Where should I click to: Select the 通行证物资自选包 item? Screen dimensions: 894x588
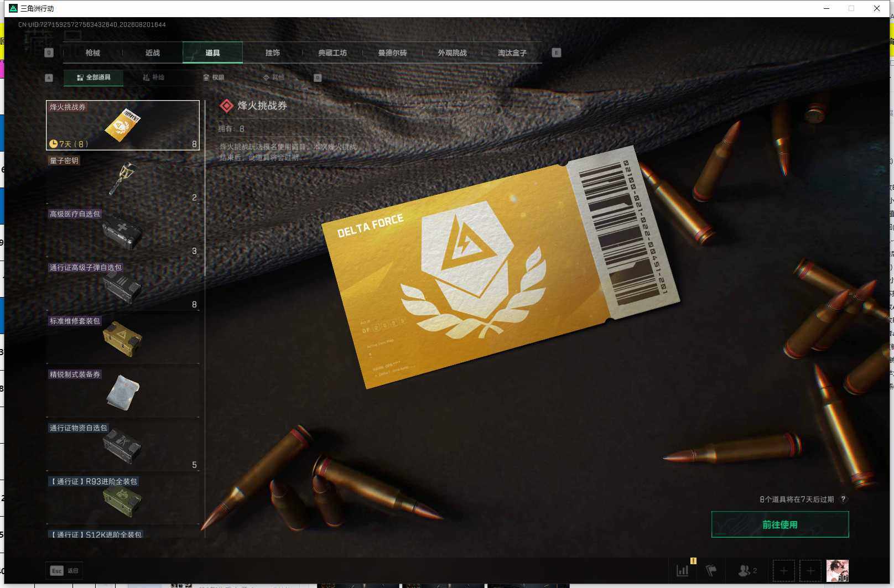(123, 447)
